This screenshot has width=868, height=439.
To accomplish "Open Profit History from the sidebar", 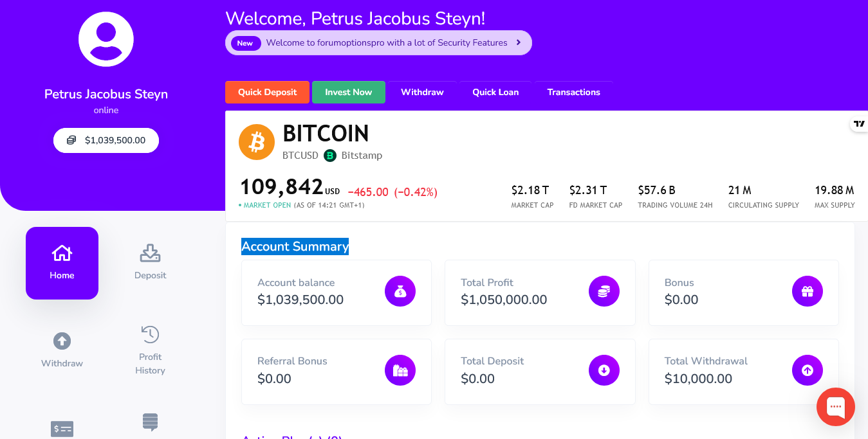I will pos(150,350).
